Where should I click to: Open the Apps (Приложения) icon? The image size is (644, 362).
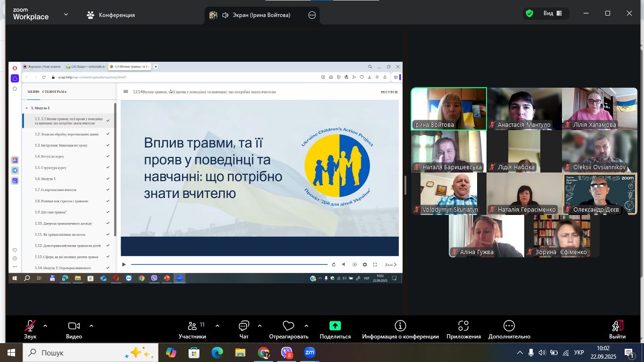(463, 326)
